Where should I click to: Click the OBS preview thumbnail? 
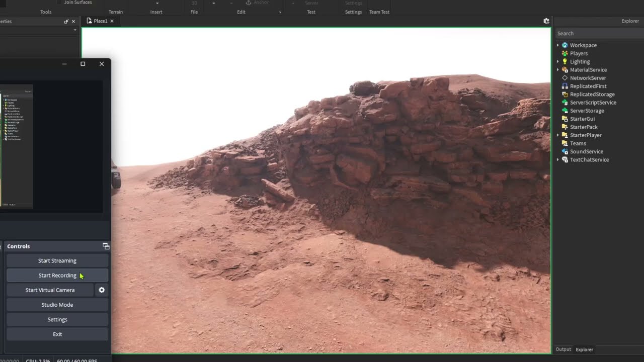coord(17,146)
